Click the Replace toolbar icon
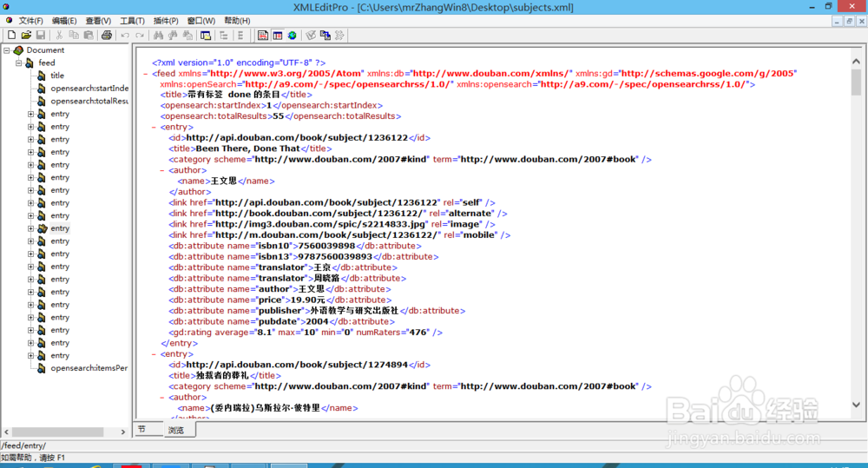 tap(187, 36)
